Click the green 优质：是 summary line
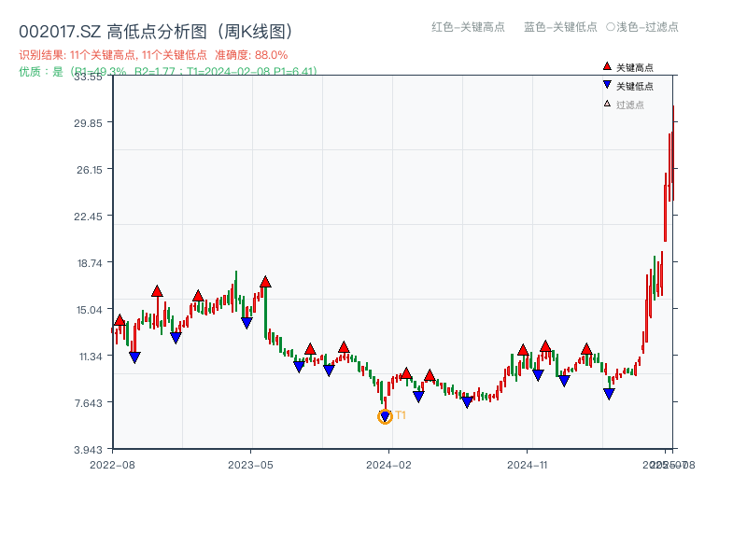Image resolution: width=747 pixels, height=560 pixels. coord(168,72)
